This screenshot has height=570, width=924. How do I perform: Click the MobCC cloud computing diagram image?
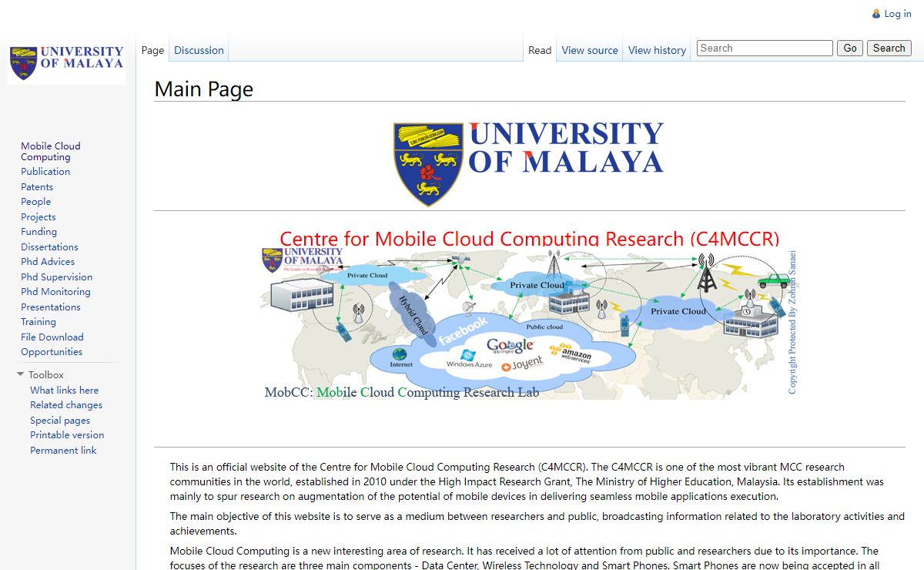coord(529,324)
